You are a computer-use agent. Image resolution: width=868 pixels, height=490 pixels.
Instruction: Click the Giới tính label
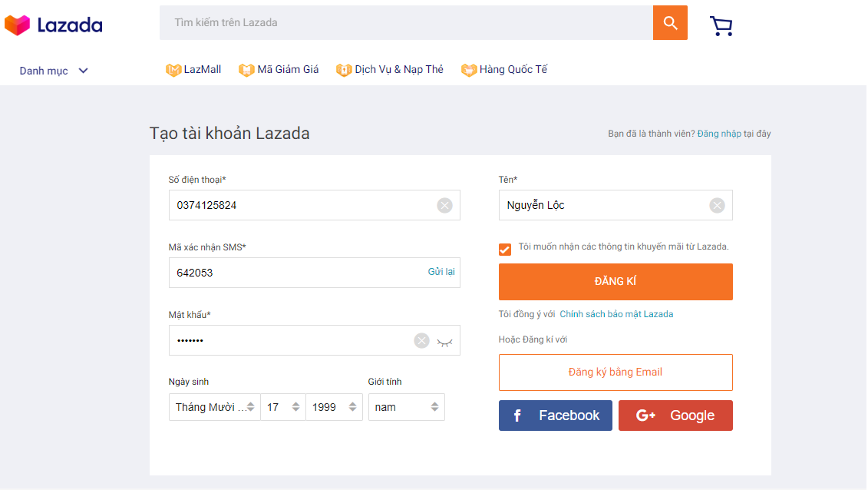coord(384,382)
